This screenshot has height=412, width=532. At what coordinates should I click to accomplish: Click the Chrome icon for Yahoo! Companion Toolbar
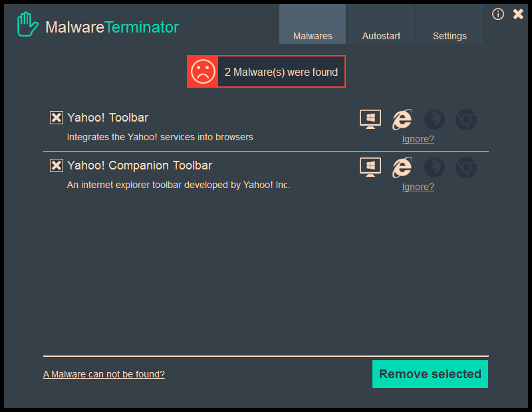click(x=466, y=167)
